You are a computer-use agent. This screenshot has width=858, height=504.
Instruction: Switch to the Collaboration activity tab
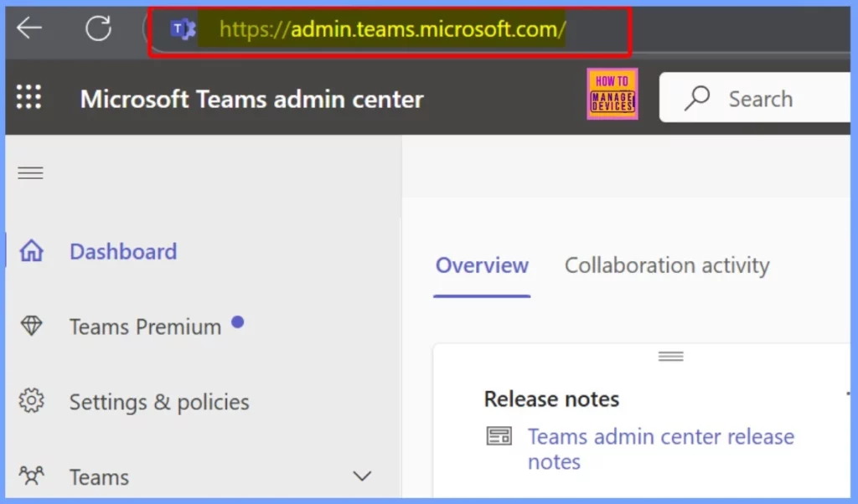pyautogui.click(x=667, y=265)
